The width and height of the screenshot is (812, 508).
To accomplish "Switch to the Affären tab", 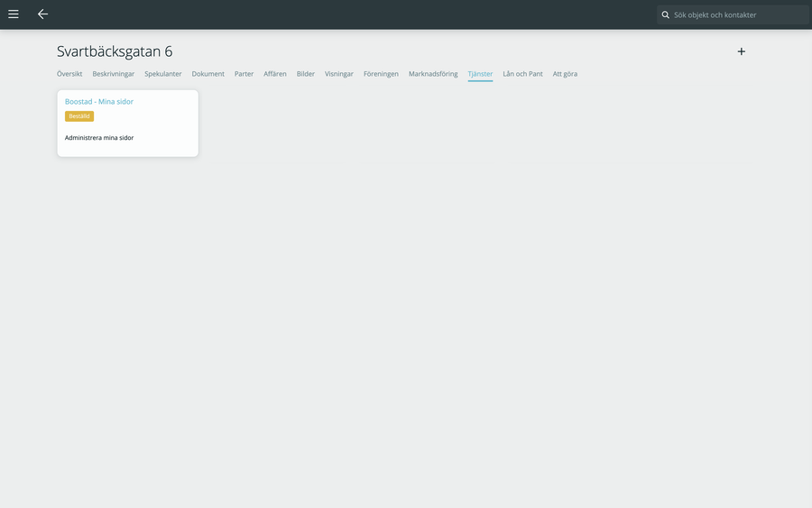I will [x=275, y=74].
